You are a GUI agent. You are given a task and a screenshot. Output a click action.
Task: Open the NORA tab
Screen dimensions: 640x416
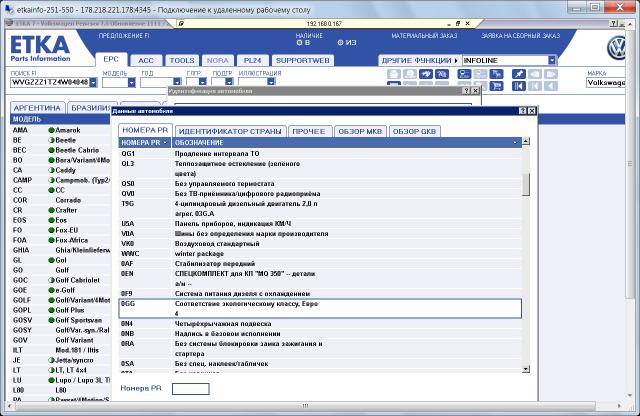click(218, 61)
